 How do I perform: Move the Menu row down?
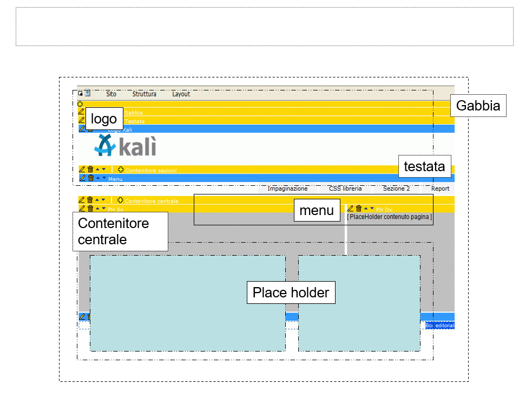pos(104,178)
